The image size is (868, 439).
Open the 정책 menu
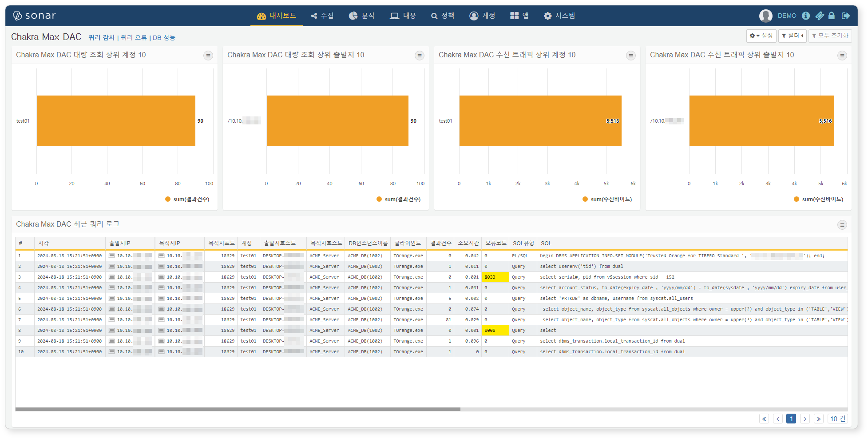pos(443,16)
